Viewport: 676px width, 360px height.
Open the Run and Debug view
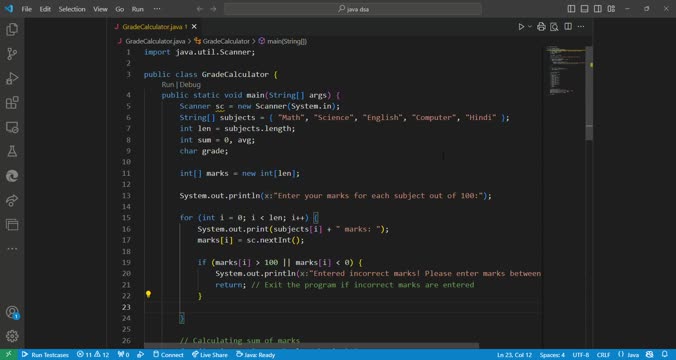(12, 78)
